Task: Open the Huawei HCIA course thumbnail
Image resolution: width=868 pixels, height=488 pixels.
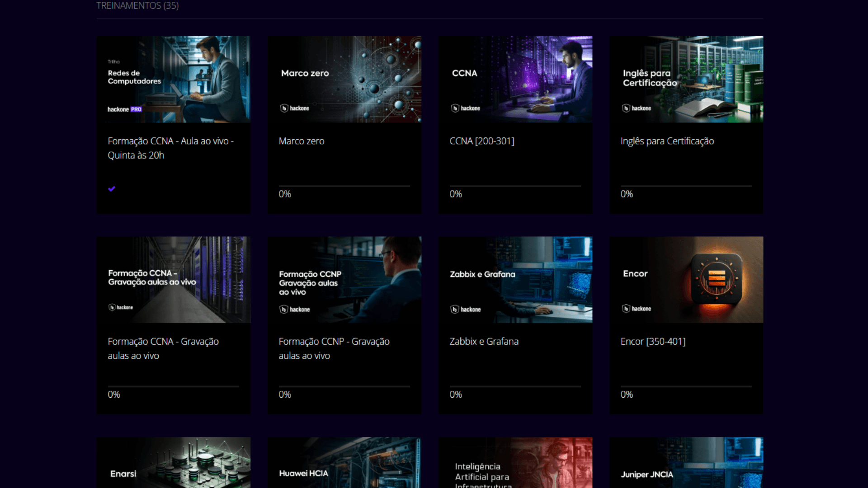Action: 344,462
